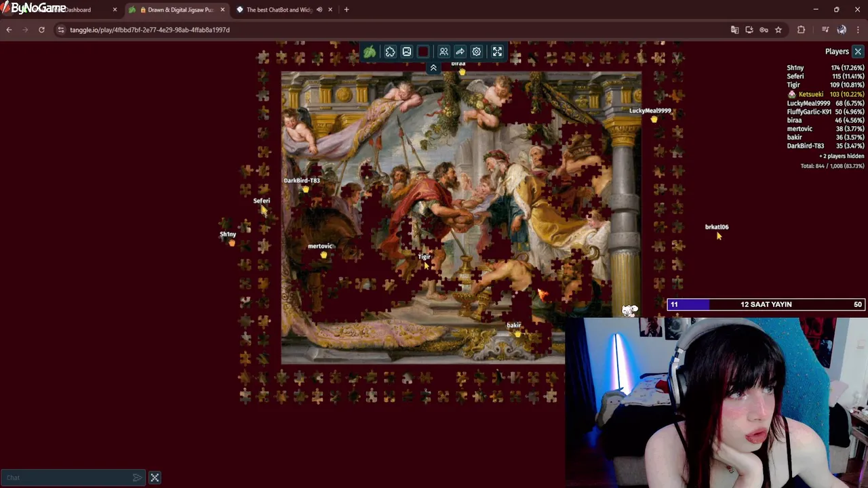Viewport: 868px width, 488px height.
Task: Open the puzzle piece options icon
Action: coord(391,52)
